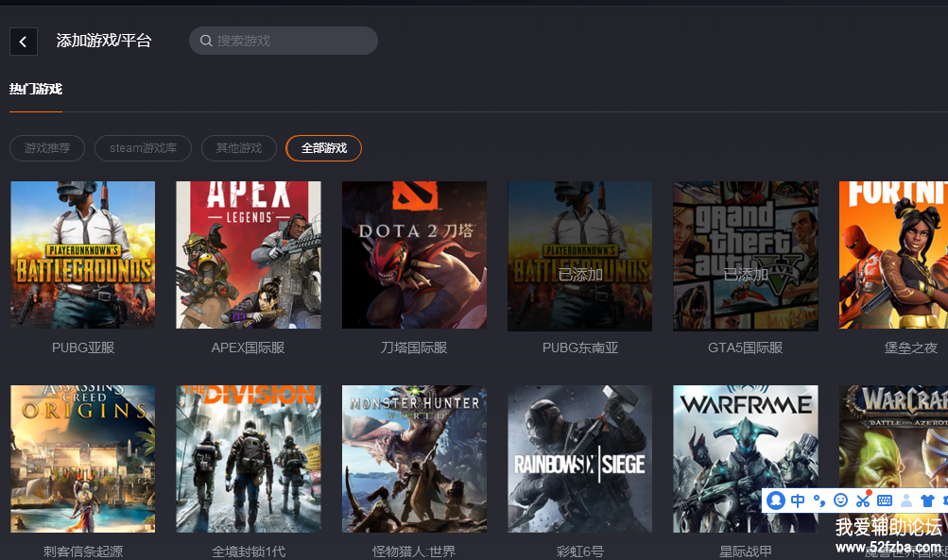Click the 添加游戏/平台 page title
The image size is (948, 560).
[104, 41]
